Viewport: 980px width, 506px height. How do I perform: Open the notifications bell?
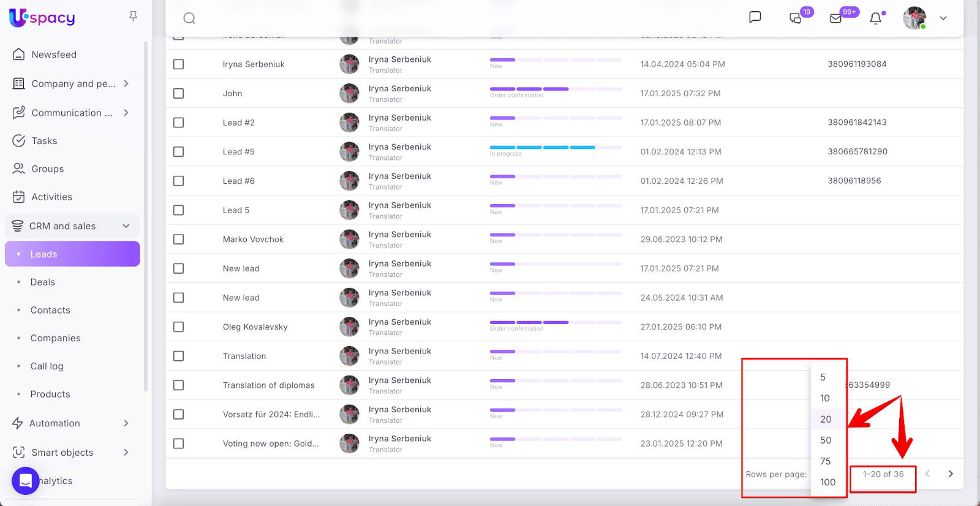[x=875, y=18]
